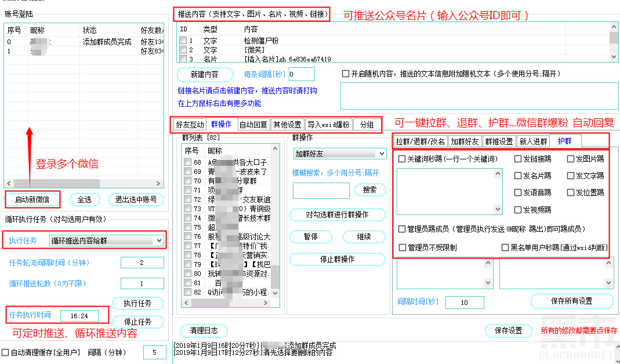Check group row 75 in 群列表
The image size is (620, 364).
tap(188, 227)
